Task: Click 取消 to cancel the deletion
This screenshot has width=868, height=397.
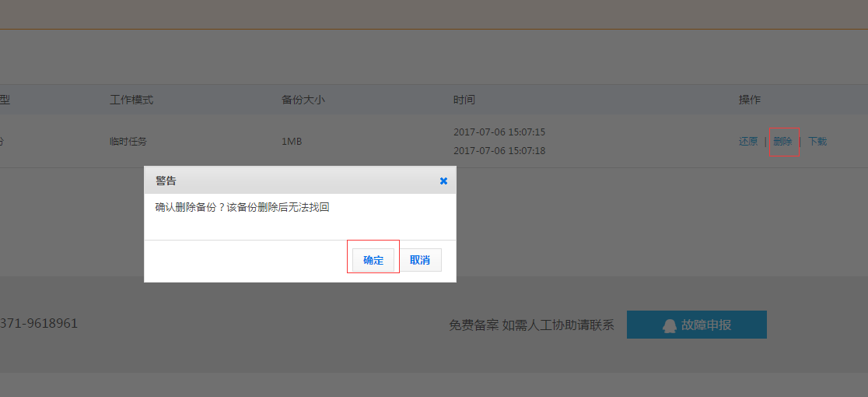Action: click(420, 260)
